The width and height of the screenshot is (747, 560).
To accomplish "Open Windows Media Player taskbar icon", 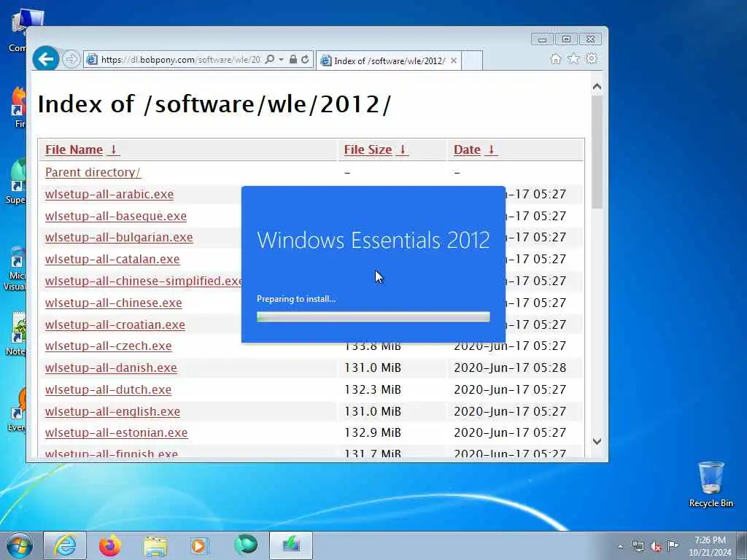I will point(199,545).
